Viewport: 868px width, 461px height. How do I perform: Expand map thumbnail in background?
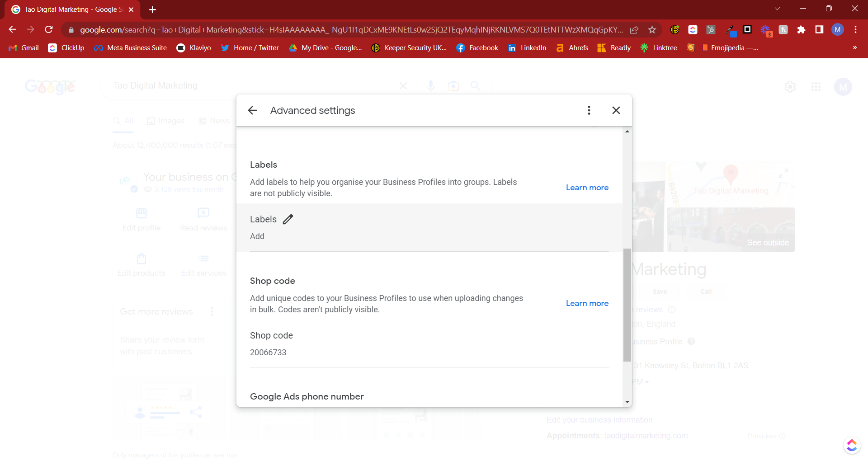coord(783,173)
